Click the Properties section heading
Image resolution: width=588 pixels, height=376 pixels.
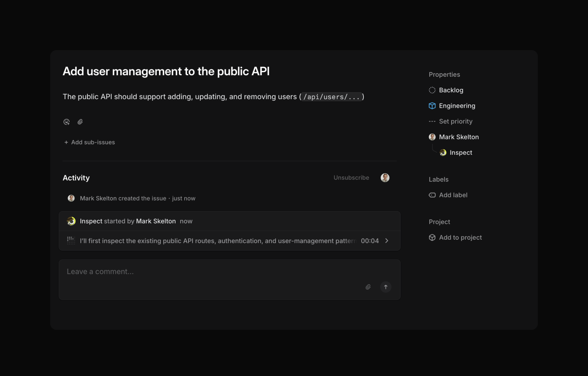point(445,74)
